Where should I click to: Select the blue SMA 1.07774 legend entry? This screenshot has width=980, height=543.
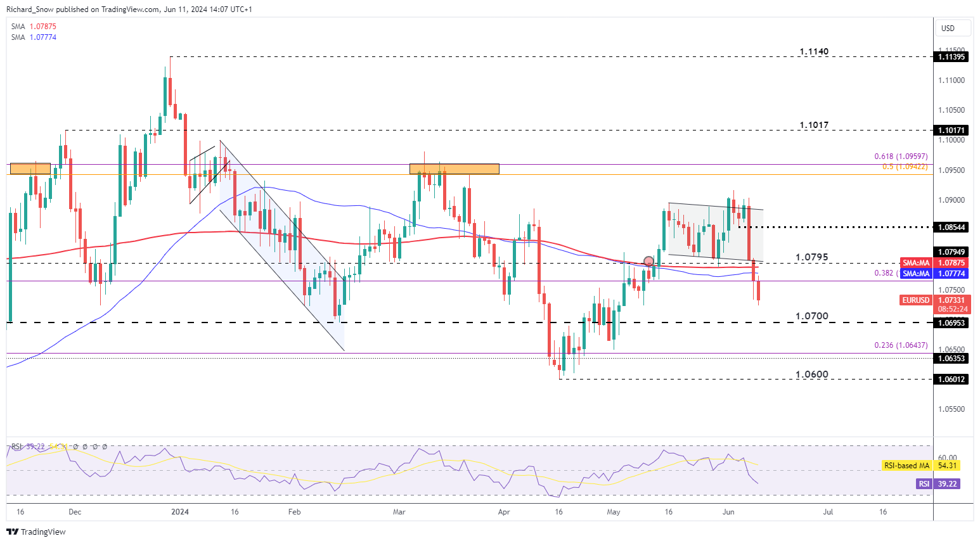pos(34,37)
